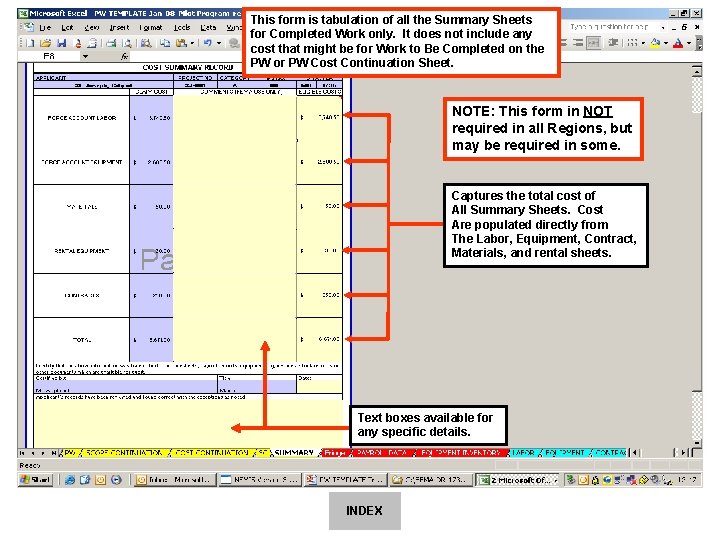
Task: Click the INDEX button below the screenshot
Action: (x=365, y=511)
